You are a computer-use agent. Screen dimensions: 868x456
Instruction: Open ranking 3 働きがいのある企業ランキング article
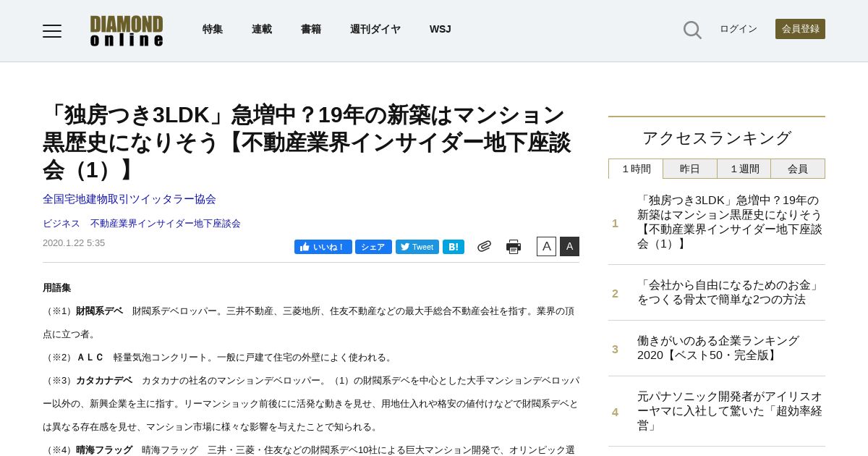pos(718,348)
